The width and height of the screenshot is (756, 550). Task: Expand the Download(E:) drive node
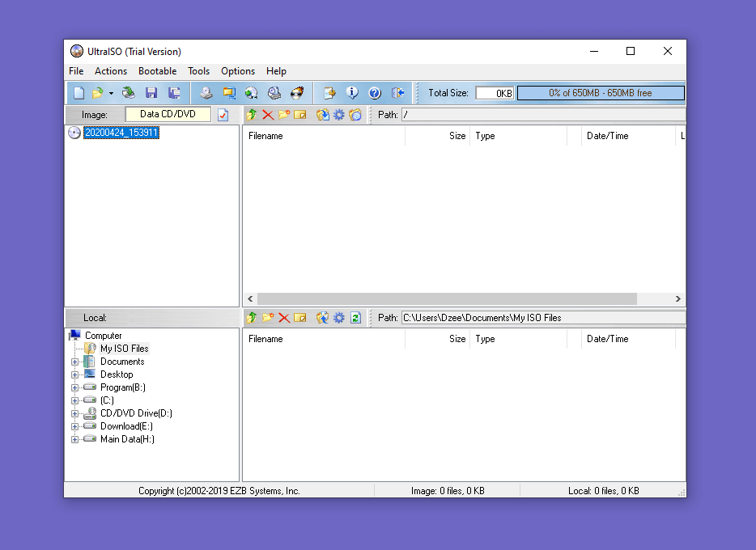[x=74, y=427]
